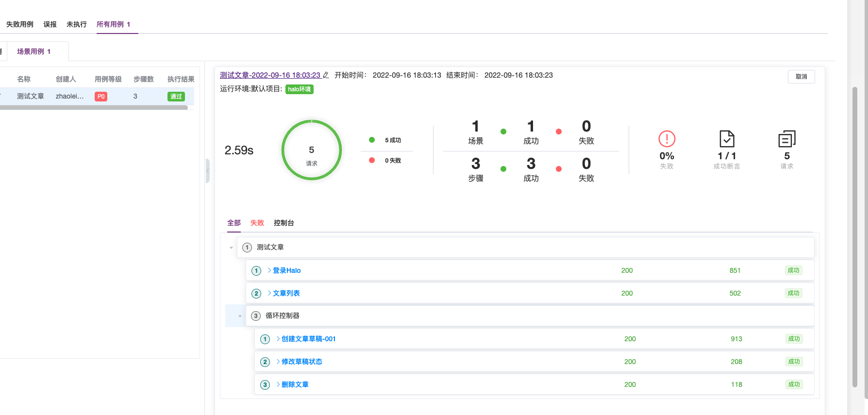
Task: Click the halo环境 environment tag
Action: pos(300,89)
